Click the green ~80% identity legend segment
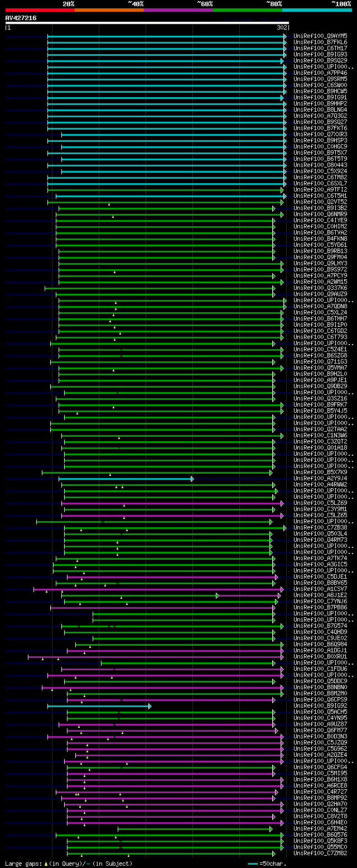 (x=248, y=10)
